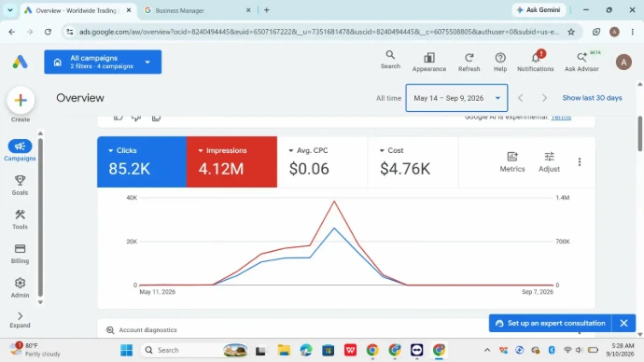Open the Create plus button
Viewport: 644px width, 362px height.
[x=21, y=100]
